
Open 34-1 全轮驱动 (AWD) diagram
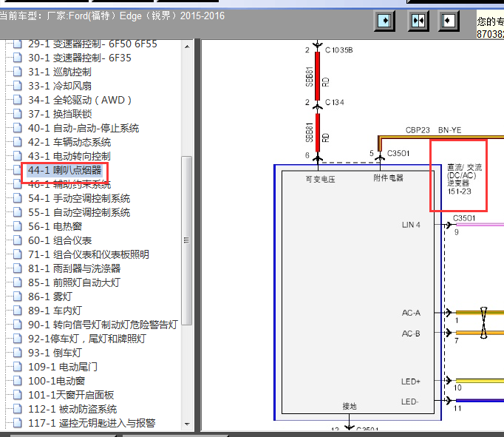point(80,100)
